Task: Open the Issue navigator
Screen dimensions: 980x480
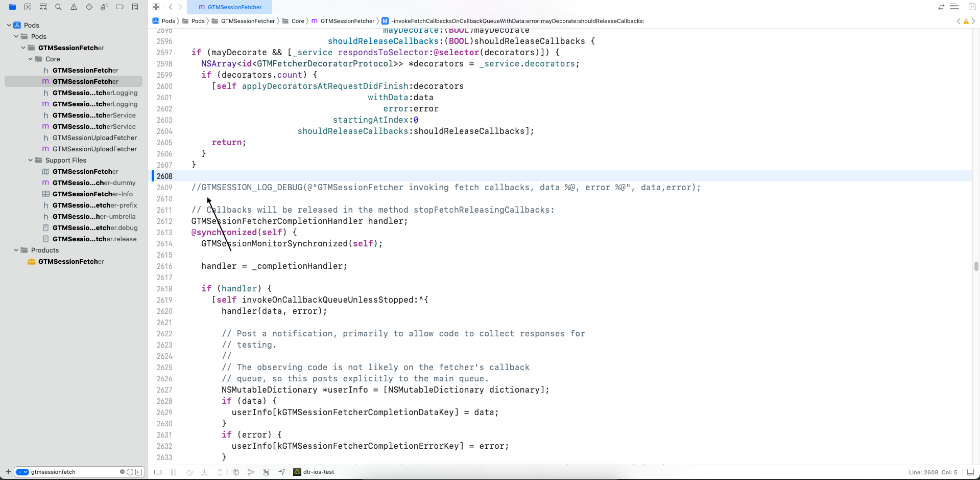Action: coord(74,7)
